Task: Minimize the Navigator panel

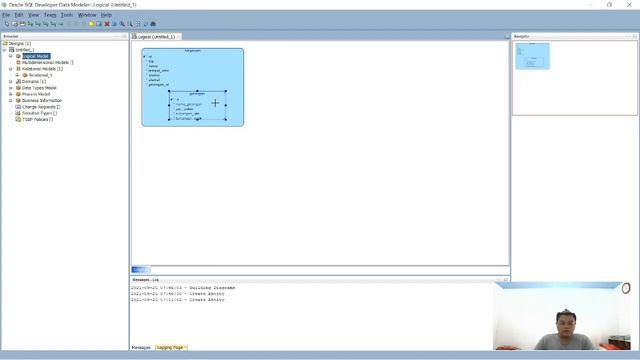Action: pos(628,36)
